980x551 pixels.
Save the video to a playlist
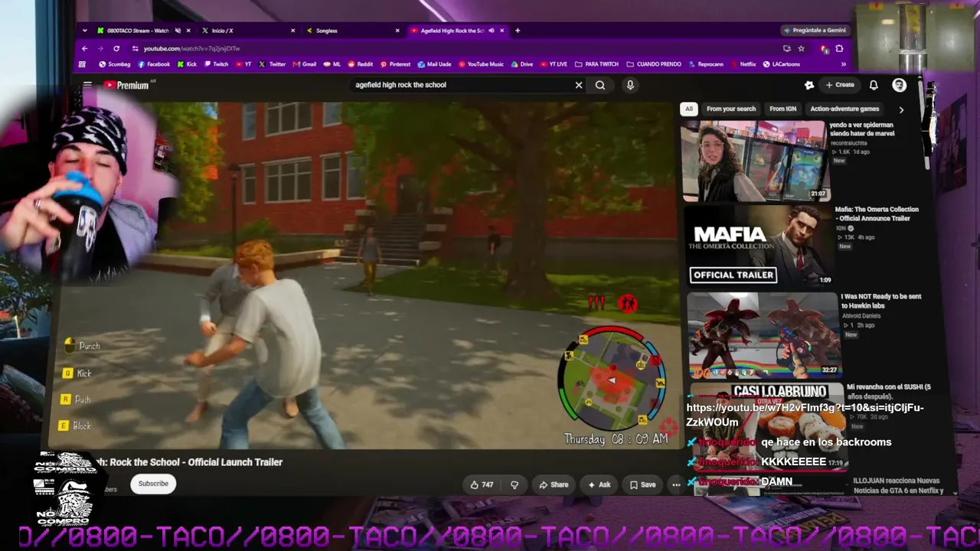(642, 484)
